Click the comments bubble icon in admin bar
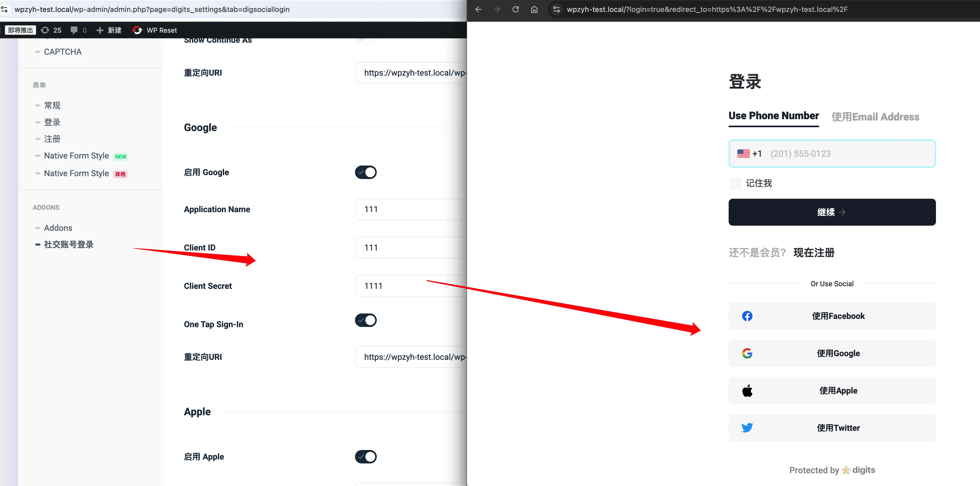The height and width of the screenshot is (486, 980). 74,30
